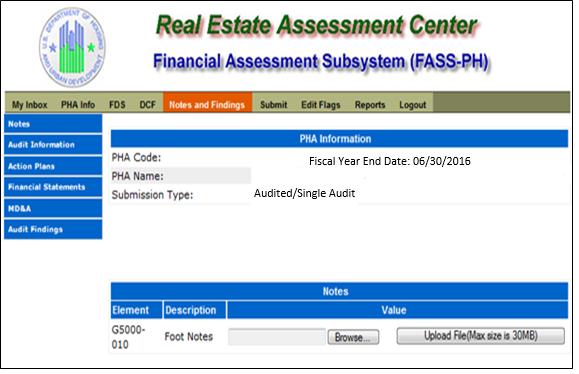Click the Foot Notes file path field
The height and width of the screenshot is (374, 579).
(277, 337)
